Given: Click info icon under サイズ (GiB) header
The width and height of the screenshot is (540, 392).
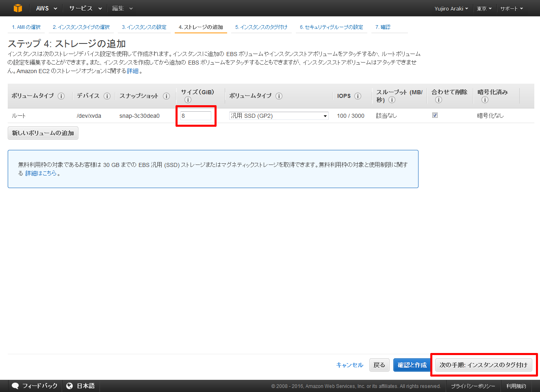Looking at the screenshot, I should point(188,100).
